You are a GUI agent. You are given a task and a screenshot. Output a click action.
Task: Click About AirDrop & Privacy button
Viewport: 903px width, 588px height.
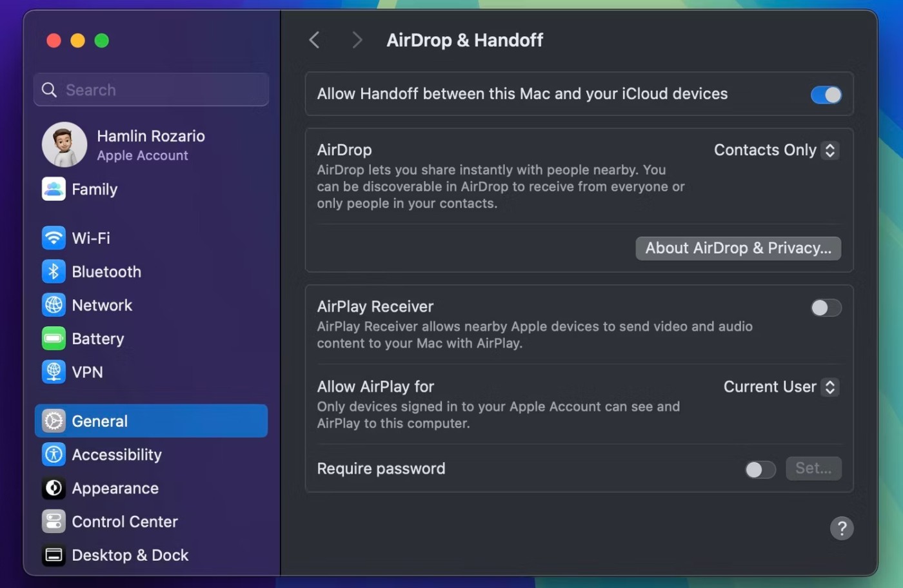tap(738, 248)
